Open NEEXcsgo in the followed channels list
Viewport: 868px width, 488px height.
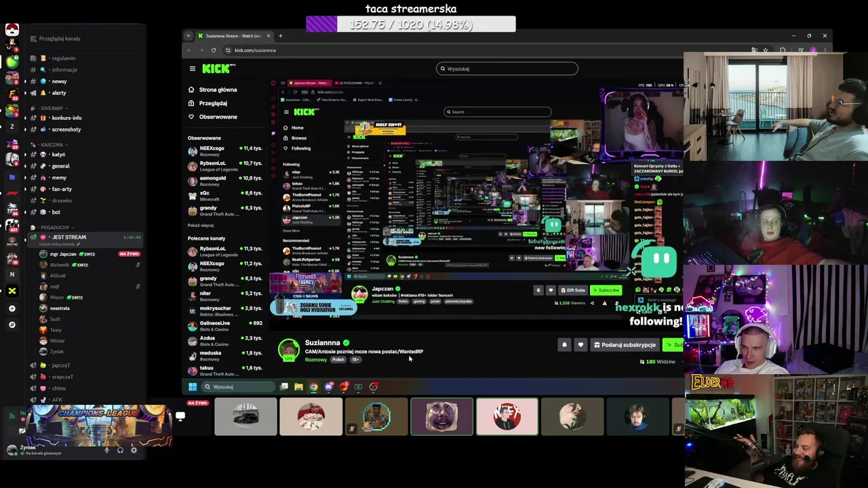(x=224, y=151)
